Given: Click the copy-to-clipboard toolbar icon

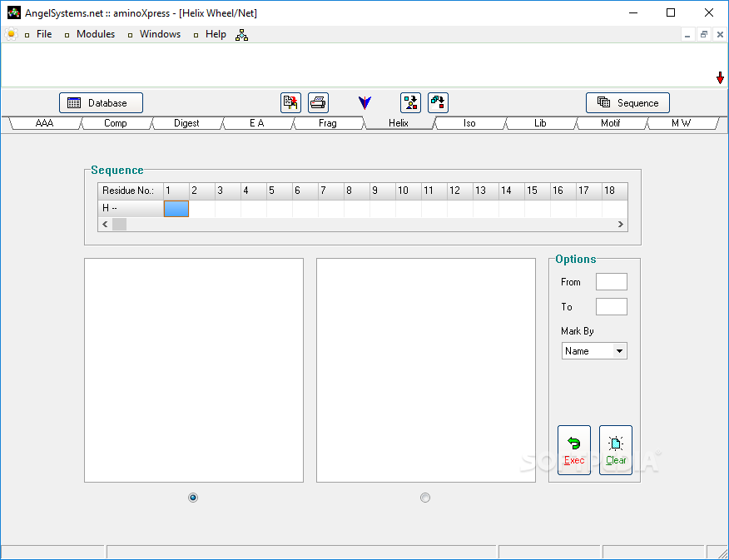Looking at the screenshot, I should click(x=290, y=102).
